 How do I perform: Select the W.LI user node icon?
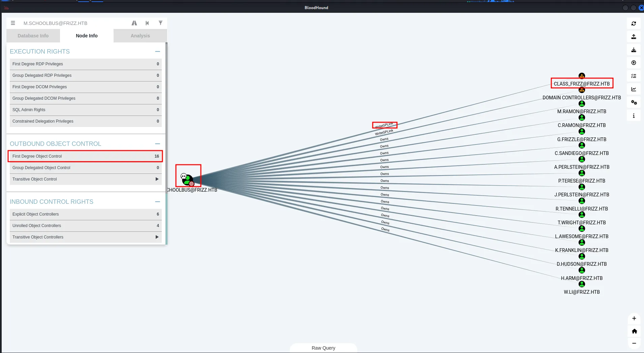[582, 284]
